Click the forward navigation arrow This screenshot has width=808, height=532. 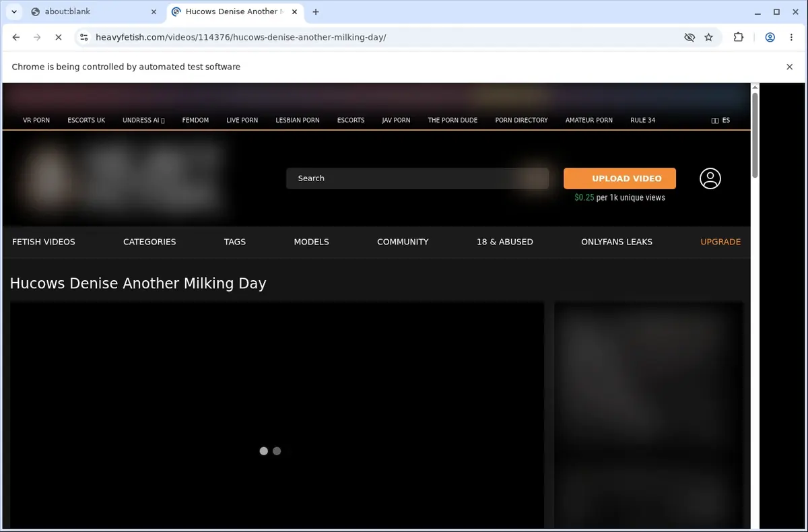coord(37,37)
